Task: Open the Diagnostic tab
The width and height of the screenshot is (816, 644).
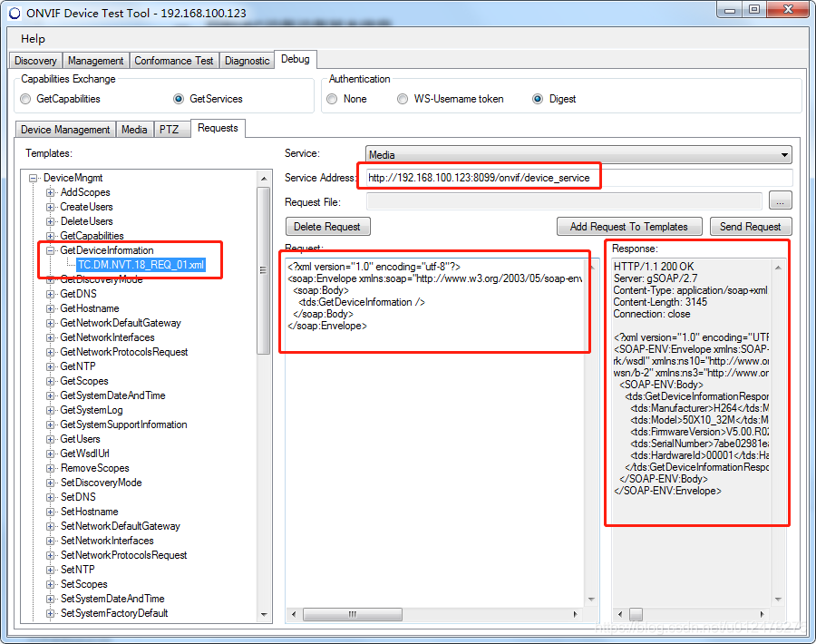Action: (x=248, y=61)
